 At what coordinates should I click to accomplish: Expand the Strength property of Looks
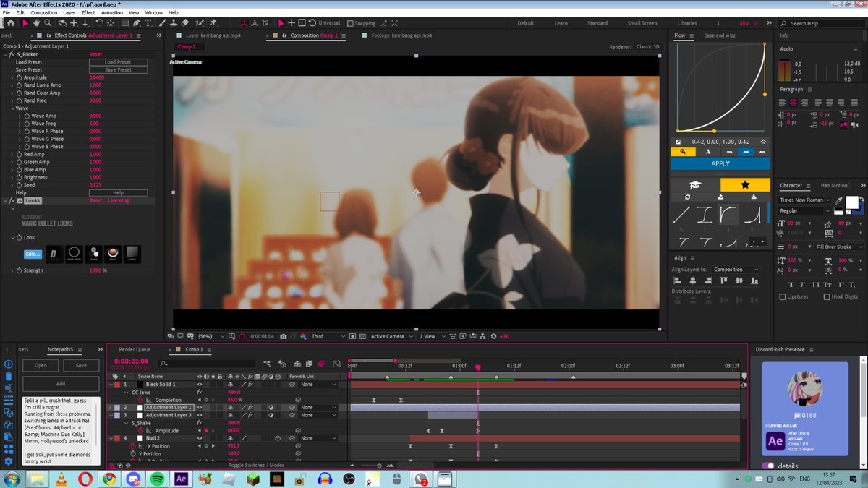[x=12, y=270]
